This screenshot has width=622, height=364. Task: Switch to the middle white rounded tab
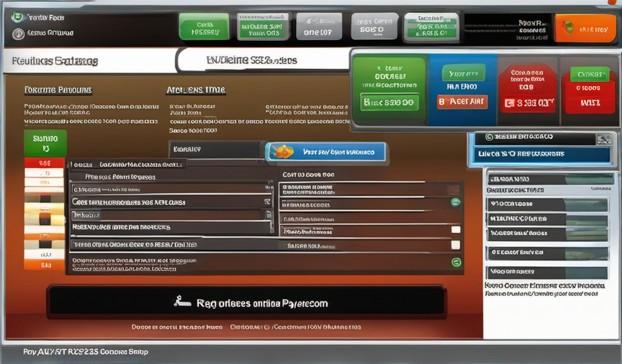coord(261,61)
